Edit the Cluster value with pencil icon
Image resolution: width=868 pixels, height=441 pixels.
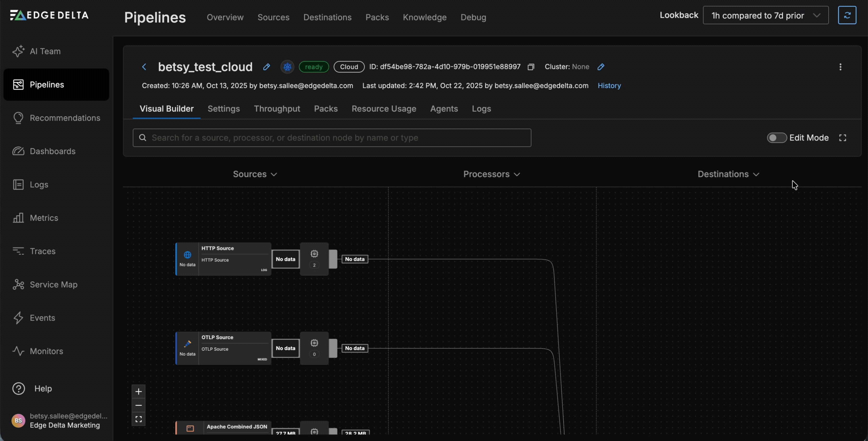coord(600,67)
